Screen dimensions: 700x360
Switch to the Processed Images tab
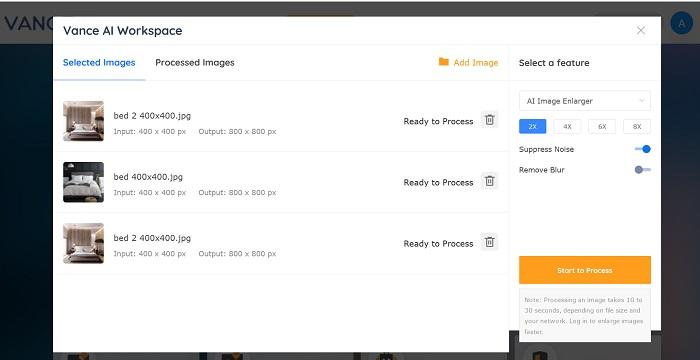point(195,63)
